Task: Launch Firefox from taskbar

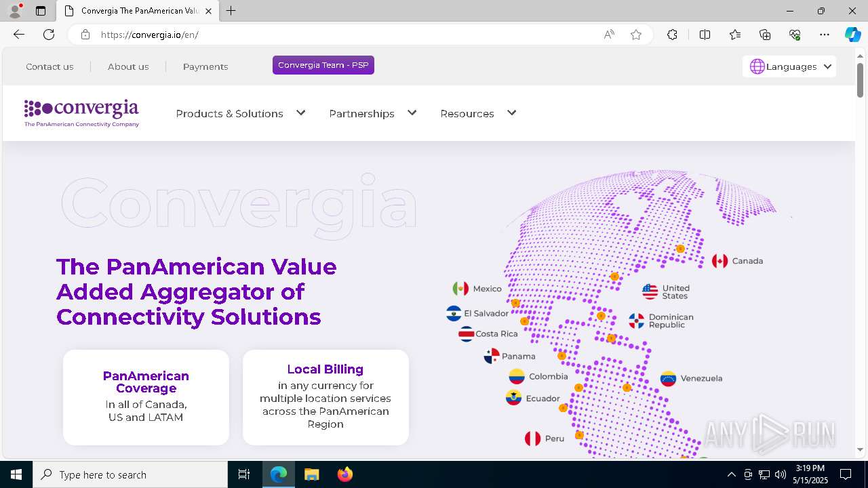Action: pyautogui.click(x=345, y=474)
